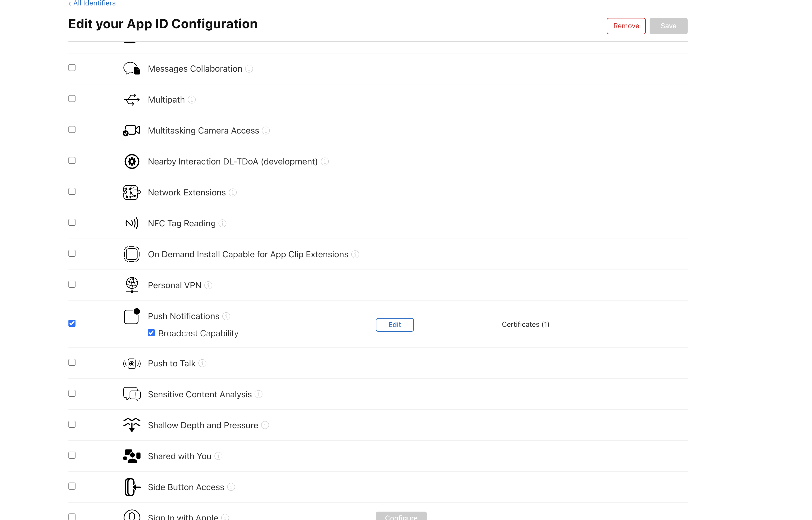Disable the Push Notifications checkbox
This screenshot has height=520, width=812.
click(72, 323)
